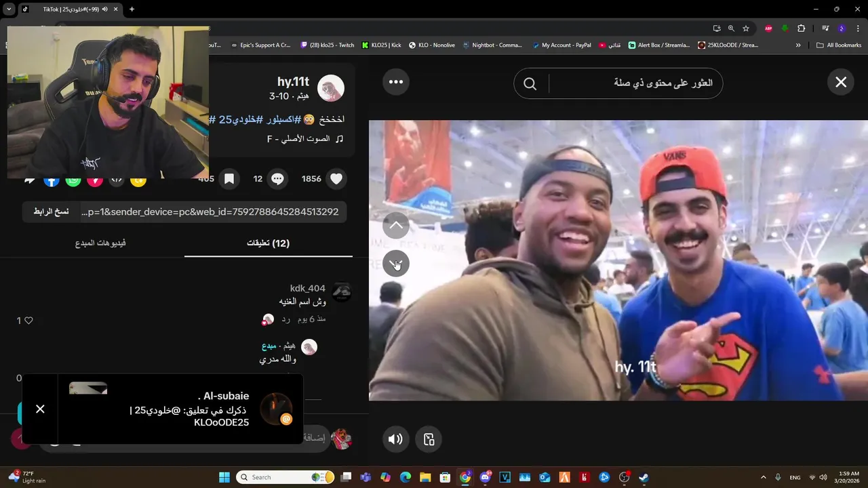The height and width of the screenshot is (488, 868).
Task: Open the browser media control icon
Action: (x=825, y=28)
